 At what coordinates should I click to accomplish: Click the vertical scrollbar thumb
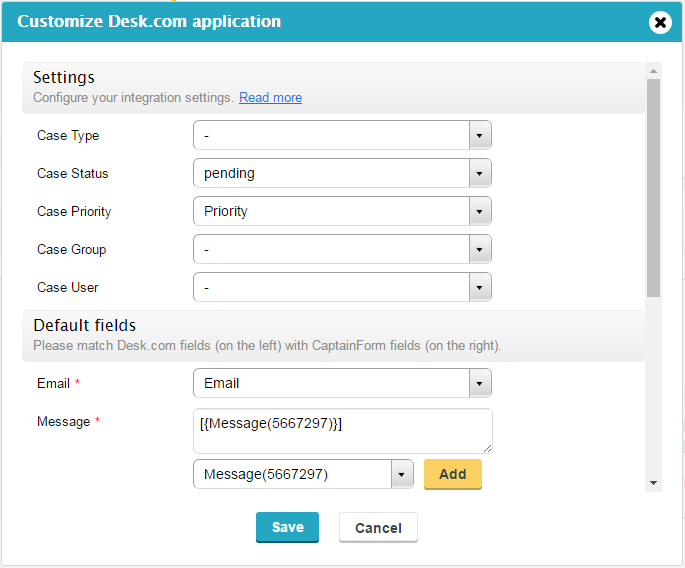click(654, 188)
